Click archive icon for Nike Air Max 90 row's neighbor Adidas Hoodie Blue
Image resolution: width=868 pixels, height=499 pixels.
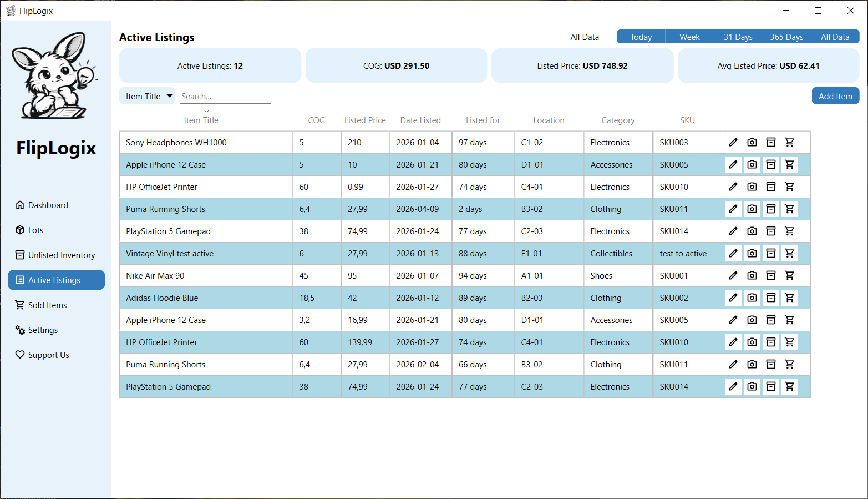[x=770, y=298]
